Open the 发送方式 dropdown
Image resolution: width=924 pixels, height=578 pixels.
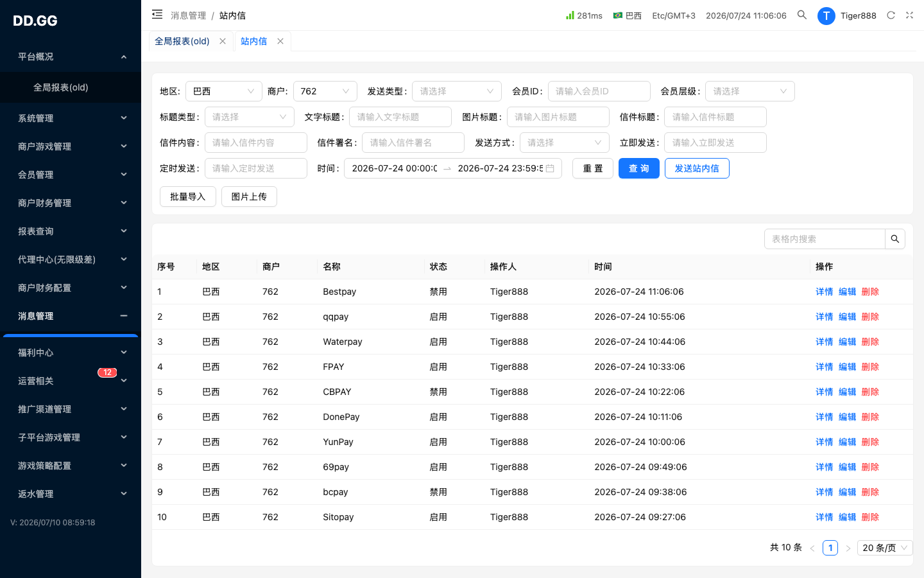click(x=565, y=143)
